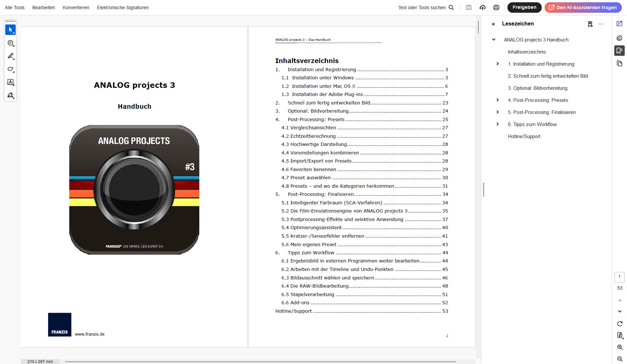This screenshot has width=627, height=364.
Task: Click TOC entry 5.4 Optimierungsassistent
Action: 365,228
